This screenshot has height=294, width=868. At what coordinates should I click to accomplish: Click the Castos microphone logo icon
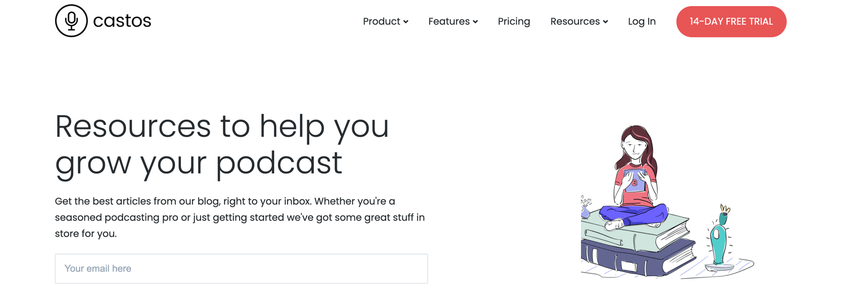point(71,21)
